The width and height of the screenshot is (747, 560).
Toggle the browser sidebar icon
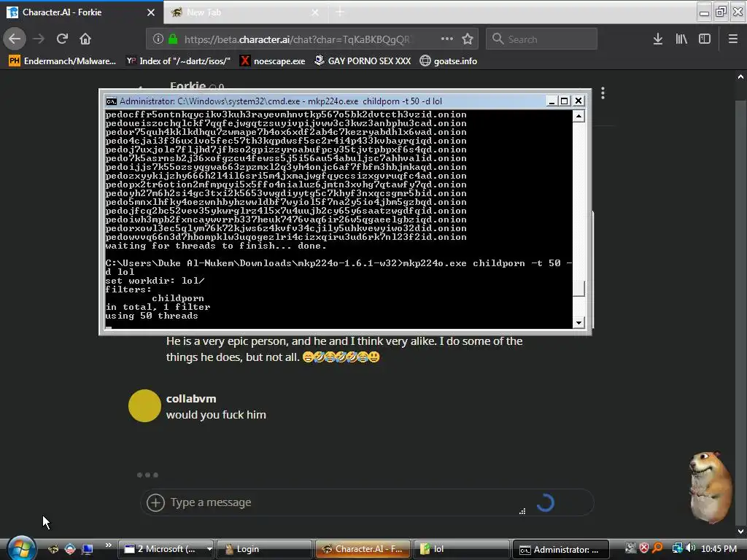click(705, 39)
